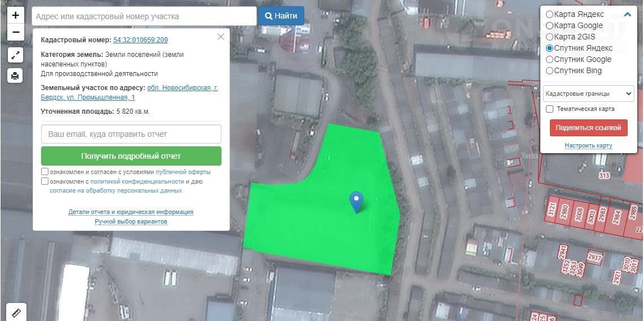
Task: Click the blue map pin marker
Action: [x=356, y=200]
